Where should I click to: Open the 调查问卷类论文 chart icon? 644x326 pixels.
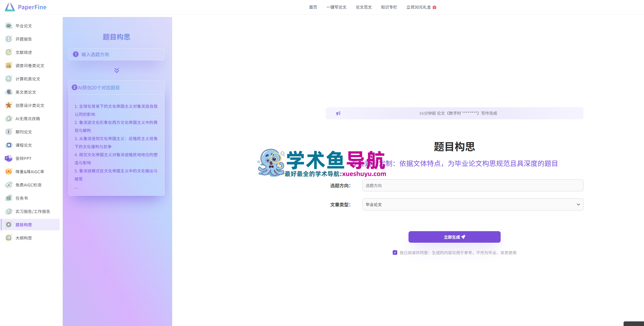[9, 65]
